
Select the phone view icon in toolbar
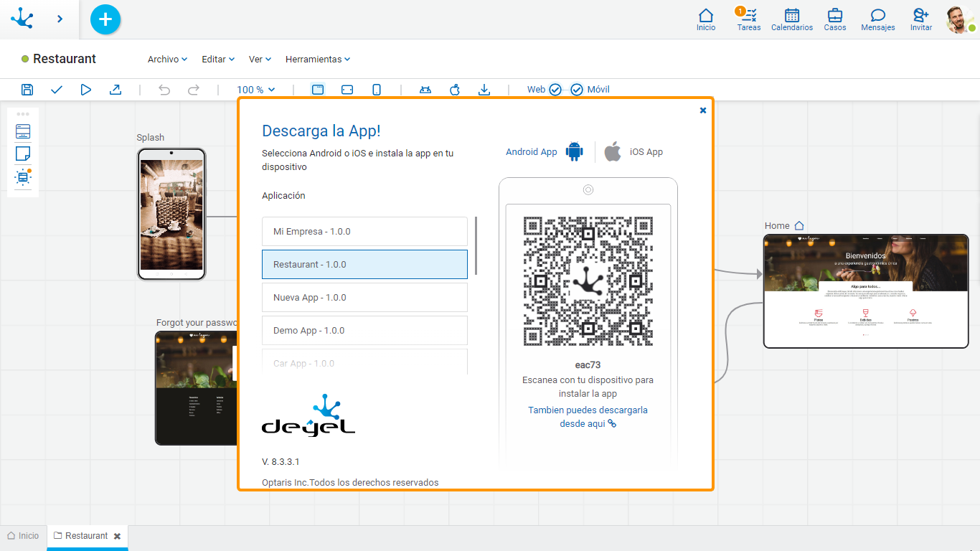pos(377,90)
